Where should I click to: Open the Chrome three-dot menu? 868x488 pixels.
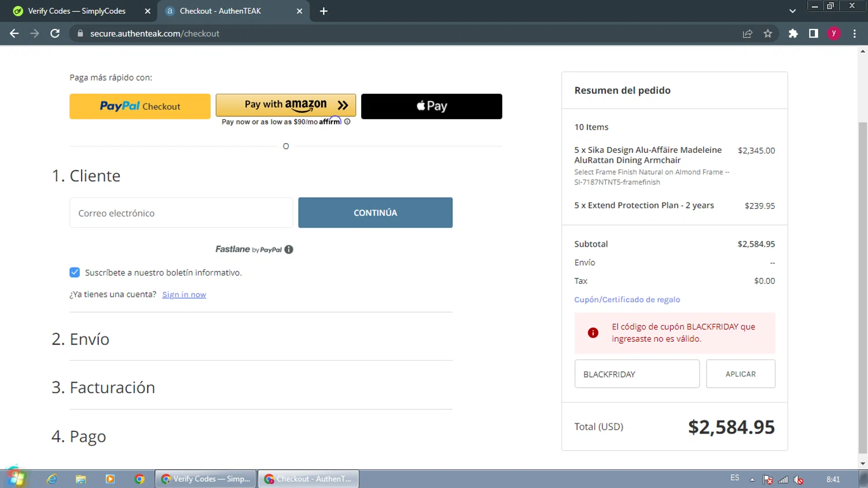pos(855,34)
